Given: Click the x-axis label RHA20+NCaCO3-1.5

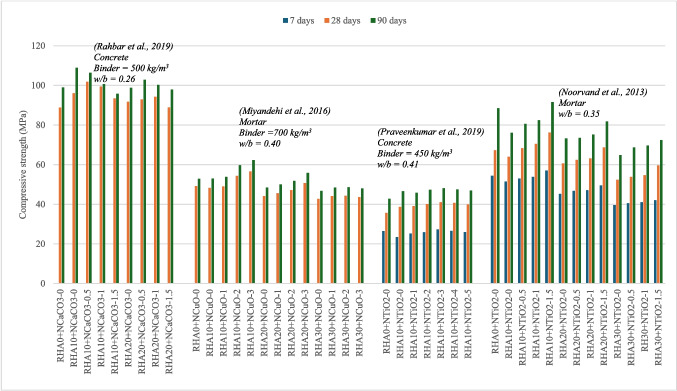Looking at the screenshot, I should (169, 331).
